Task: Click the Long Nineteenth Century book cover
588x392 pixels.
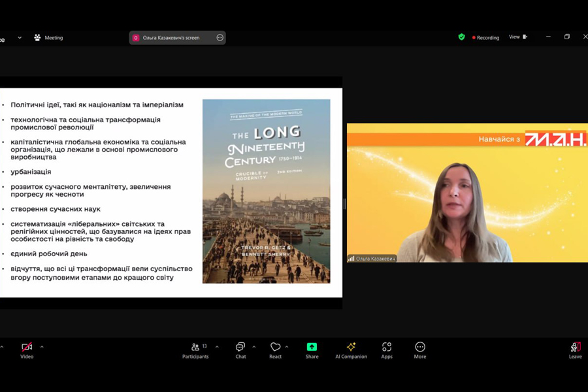Action: 266,191
